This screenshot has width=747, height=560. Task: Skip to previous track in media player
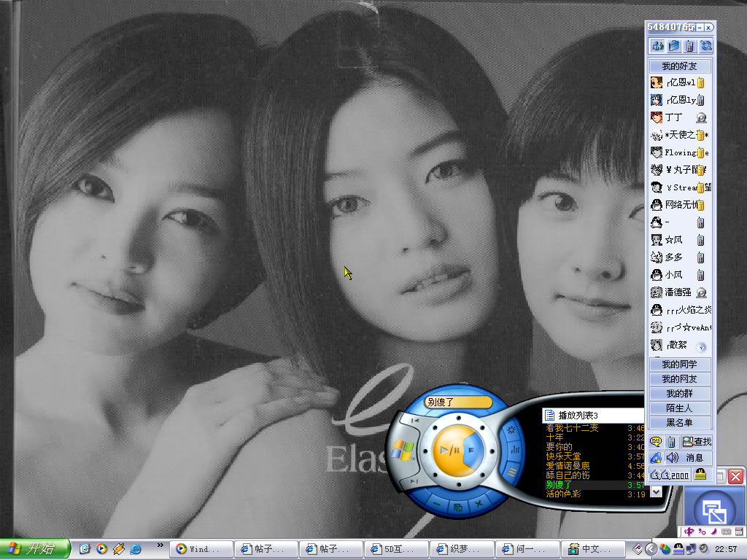tap(414, 421)
